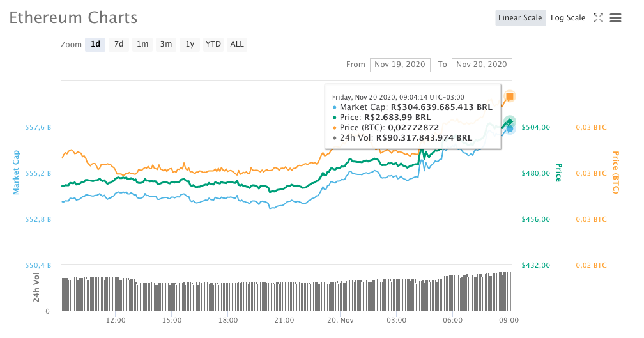The image size is (644, 338).
Task: Select the 1m zoom range
Action: (142, 44)
